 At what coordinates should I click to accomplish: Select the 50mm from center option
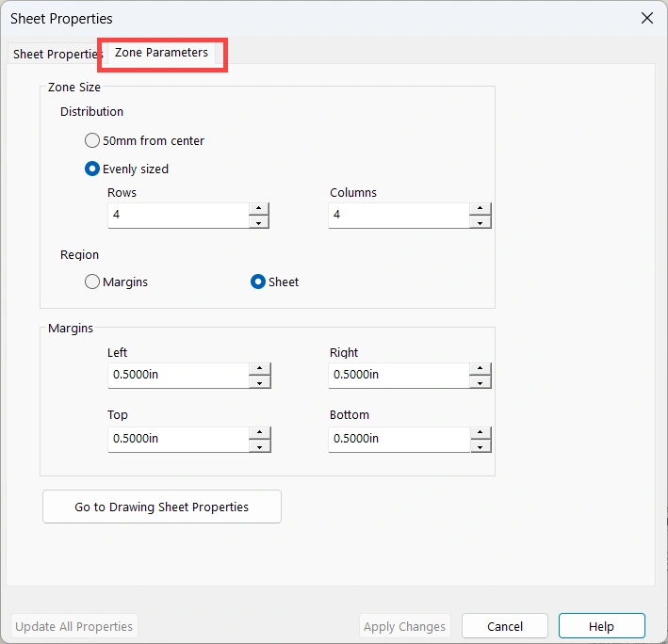(x=92, y=140)
